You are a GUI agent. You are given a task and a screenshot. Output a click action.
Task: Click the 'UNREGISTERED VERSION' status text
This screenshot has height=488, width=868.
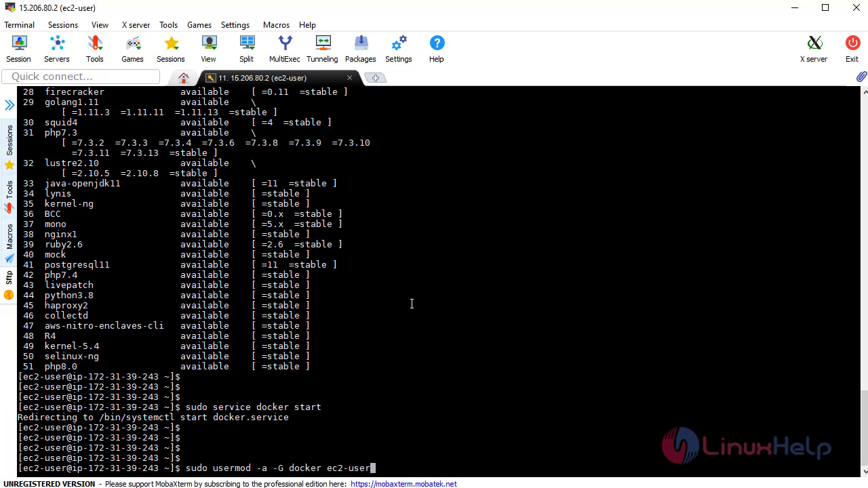[x=49, y=484]
